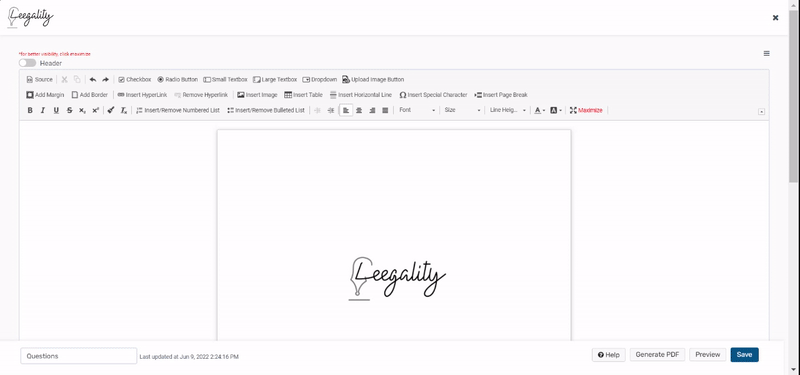The image size is (800, 375).
Task: Click the Leegality logo at top-left
Action: tap(31, 18)
